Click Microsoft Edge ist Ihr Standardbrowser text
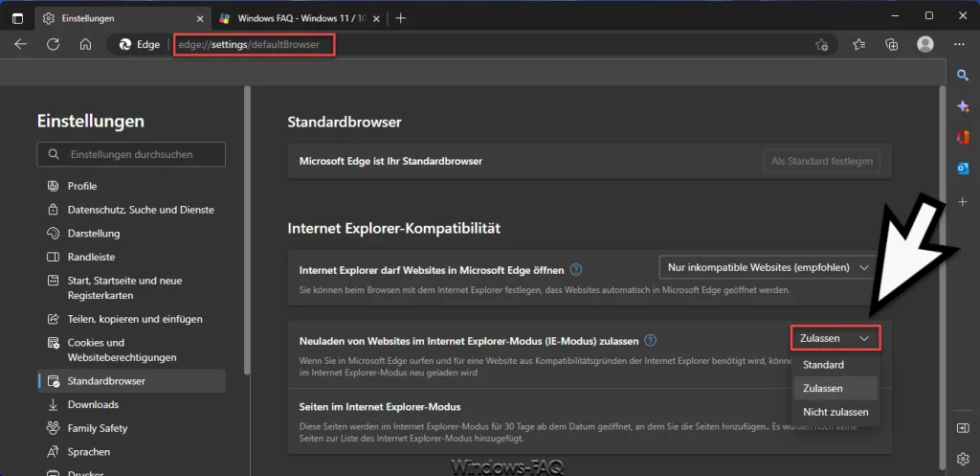The image size is (980, 476). click(x=390, y=161)
